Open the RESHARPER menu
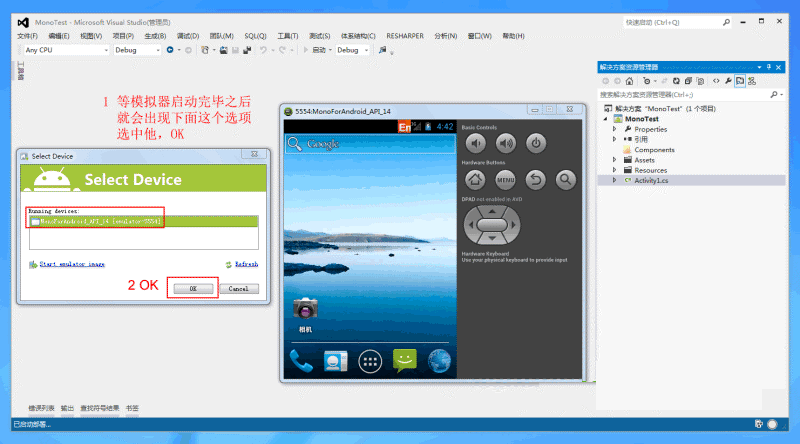 pyautogui.click(x=405, y=36)
